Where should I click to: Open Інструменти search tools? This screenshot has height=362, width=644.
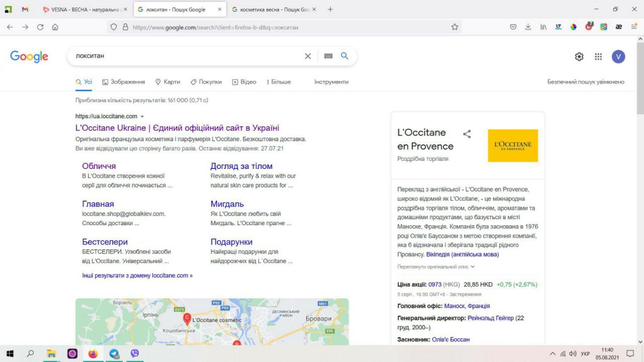pos(331,82)
